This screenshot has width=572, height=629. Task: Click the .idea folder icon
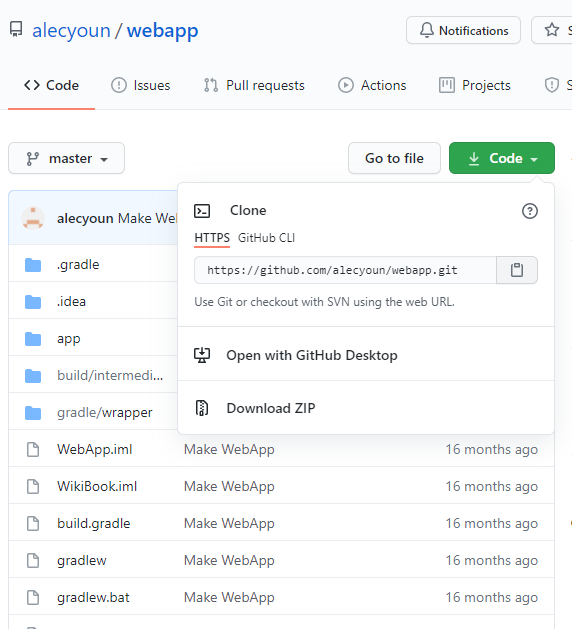coord(33,302)
